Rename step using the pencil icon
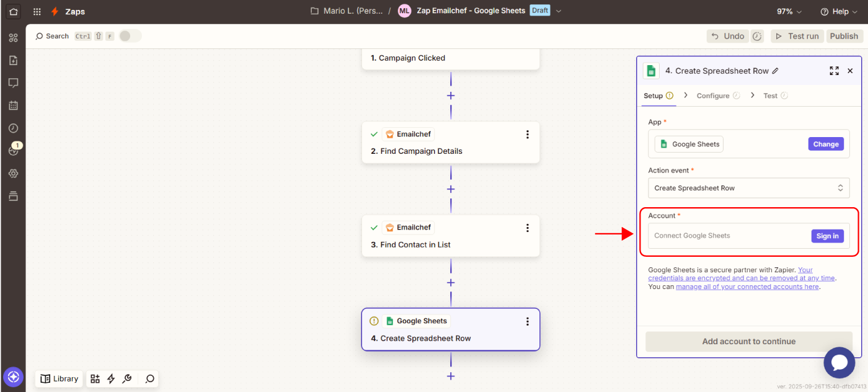This screenshot has width=868, height=392. (775, 71)
